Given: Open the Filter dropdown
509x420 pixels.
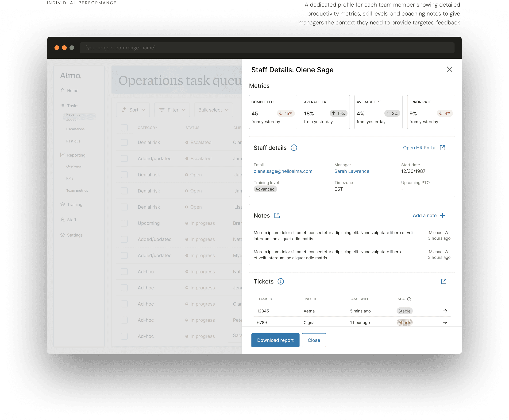Looking at the screenshot, I should click(172, 110).
